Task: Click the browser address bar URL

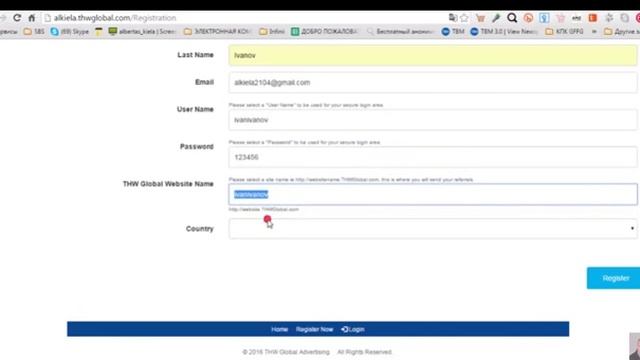Action: point(115,18)
